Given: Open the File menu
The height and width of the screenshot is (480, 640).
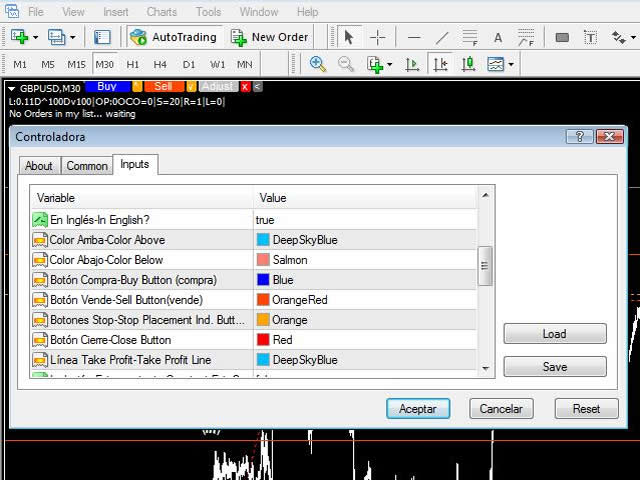Looking at the screenshot, I should pos(36,12).
